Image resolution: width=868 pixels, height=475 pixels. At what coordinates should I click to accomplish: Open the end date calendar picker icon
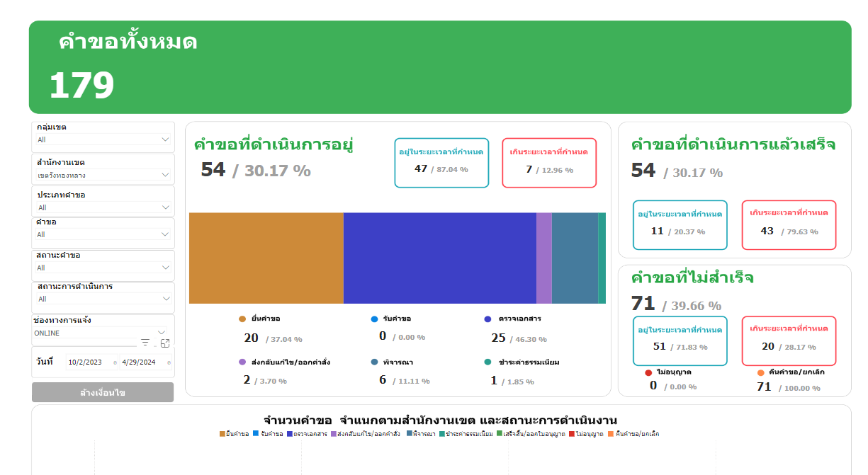[169, 362]
